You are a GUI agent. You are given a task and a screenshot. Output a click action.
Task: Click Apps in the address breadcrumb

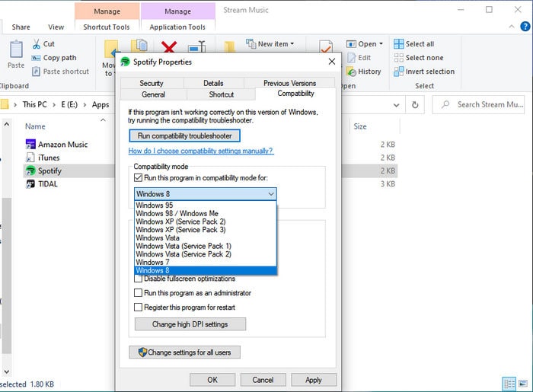101,104
